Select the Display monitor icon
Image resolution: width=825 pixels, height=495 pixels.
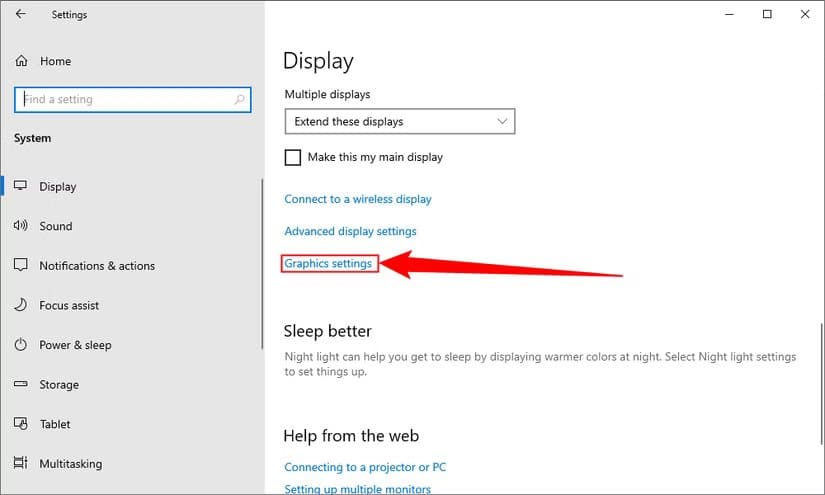(x=21, y=186)
